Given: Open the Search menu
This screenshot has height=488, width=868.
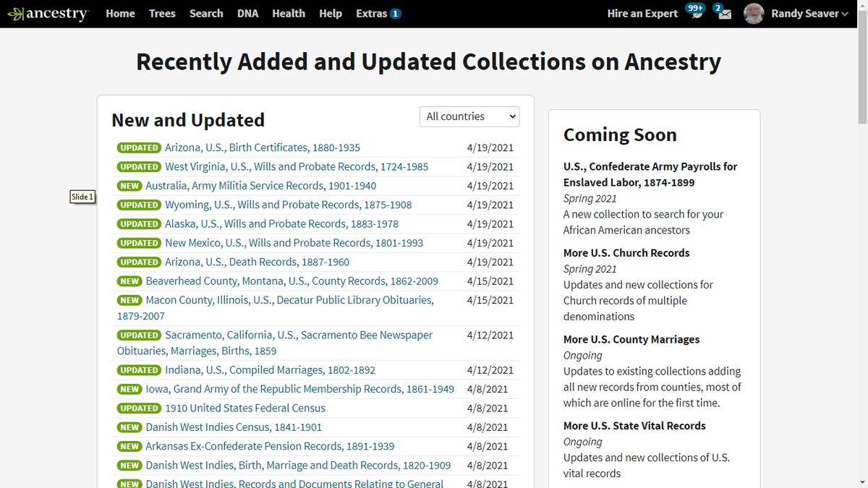Looking at the screenshot, I should [x=206, y=14].
